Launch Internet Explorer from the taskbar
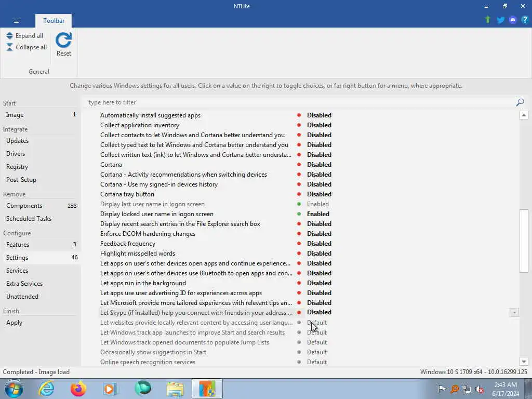Image resolution: width=532 pixels, height=399 pixels. tap(46, 389)
